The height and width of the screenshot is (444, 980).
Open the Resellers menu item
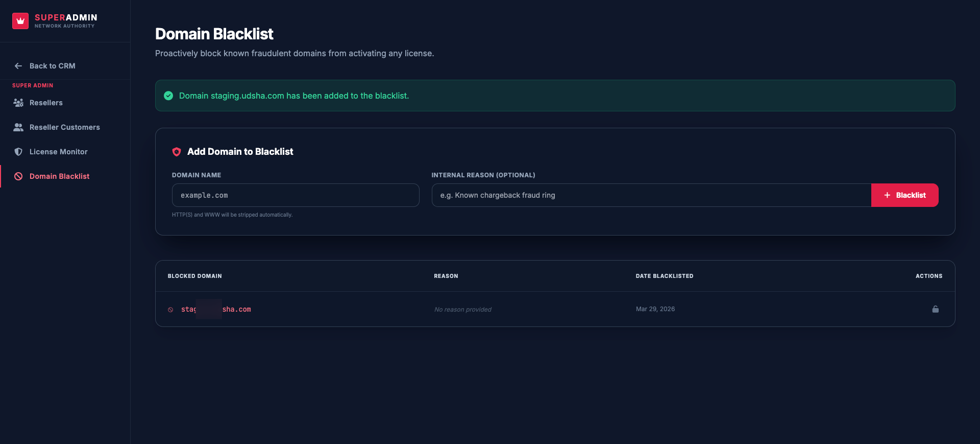pos(46,103)
